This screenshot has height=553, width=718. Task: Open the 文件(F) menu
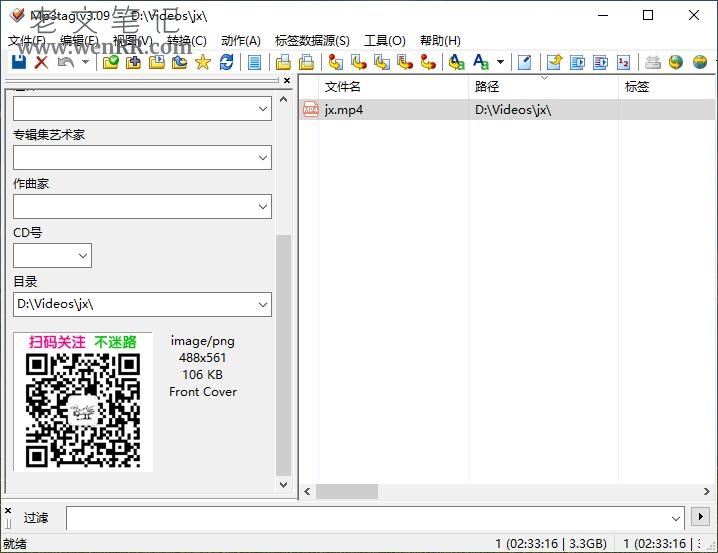[27, 41]
